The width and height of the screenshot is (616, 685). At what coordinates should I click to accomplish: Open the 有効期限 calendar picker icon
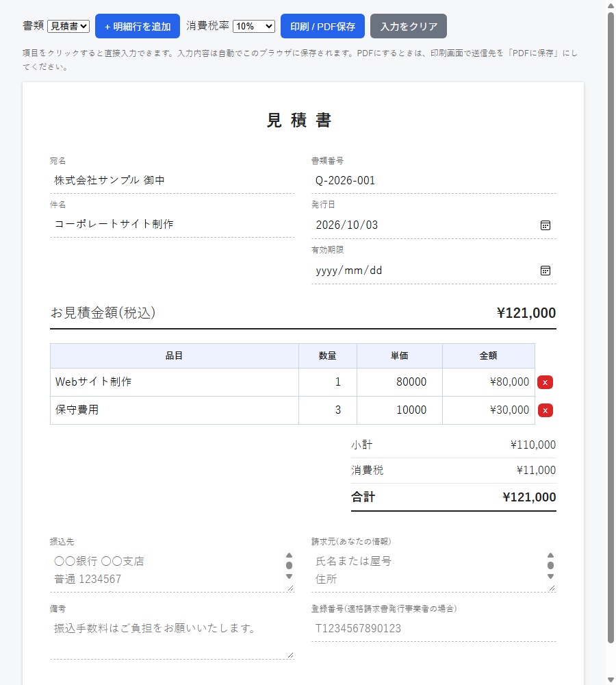pyautogui.click(x=546, y=271)
